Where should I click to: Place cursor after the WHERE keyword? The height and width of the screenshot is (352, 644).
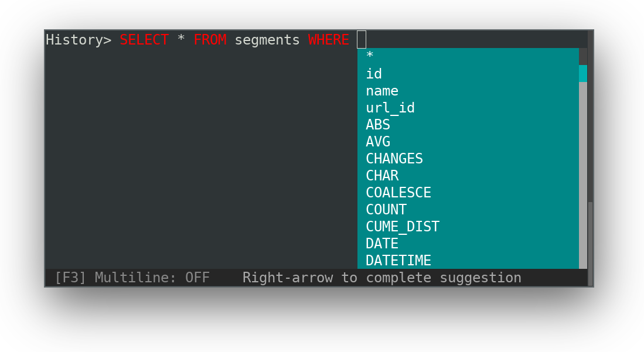click(x=362, y=39)
